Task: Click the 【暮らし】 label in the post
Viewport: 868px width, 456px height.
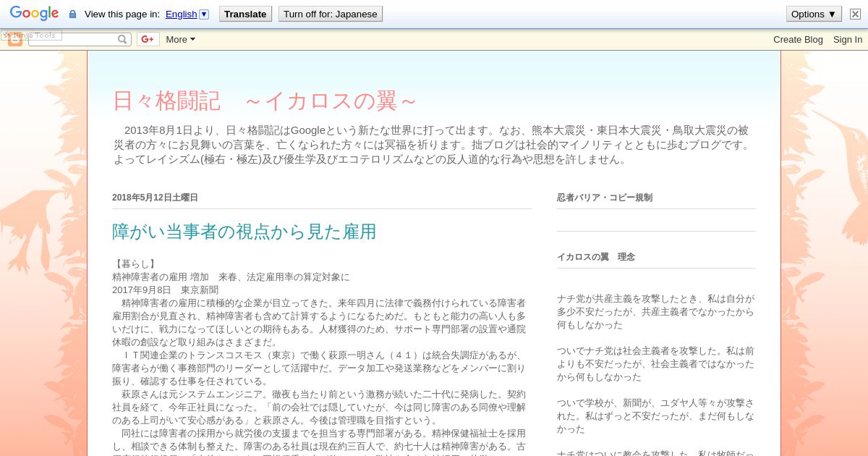Action: pos(136,263)
